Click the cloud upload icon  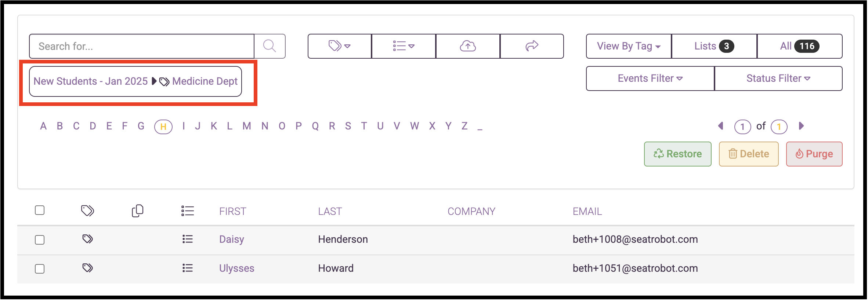(468, 46)
